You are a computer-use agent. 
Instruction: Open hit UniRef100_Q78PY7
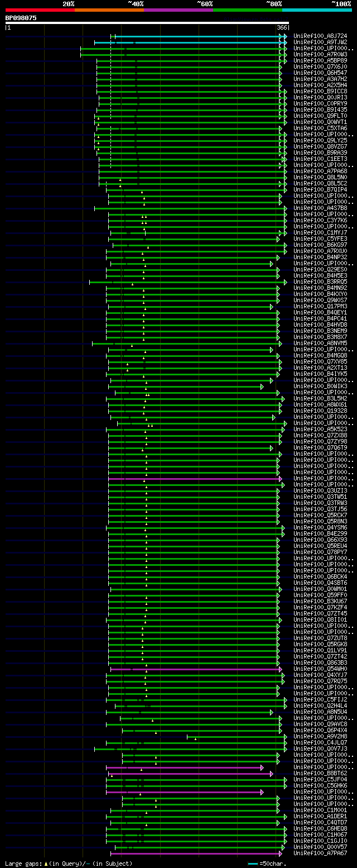320,552
